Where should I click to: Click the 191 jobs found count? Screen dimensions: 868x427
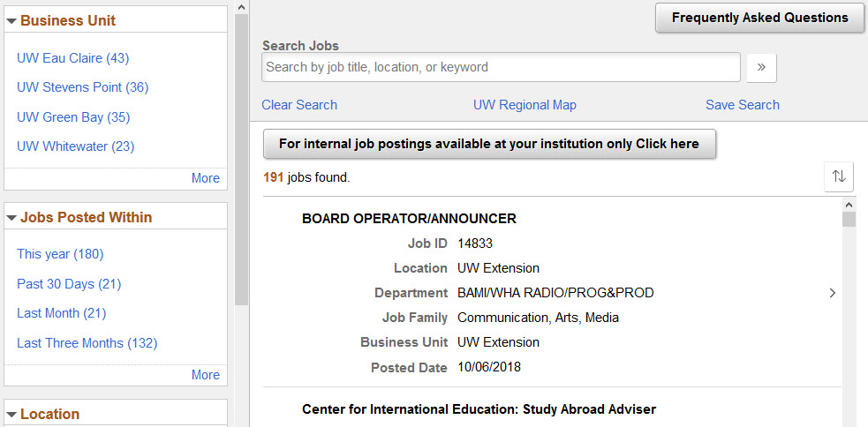click(306, 178)
